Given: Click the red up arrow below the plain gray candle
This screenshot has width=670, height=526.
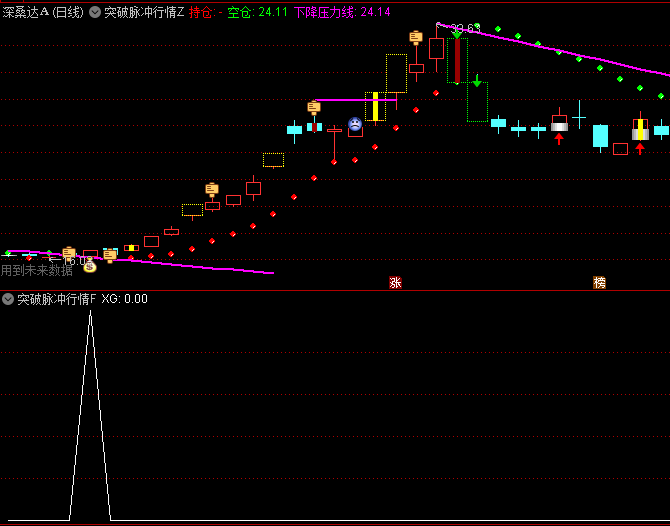Looking at the screenshot, I should (x=559, y=139).
